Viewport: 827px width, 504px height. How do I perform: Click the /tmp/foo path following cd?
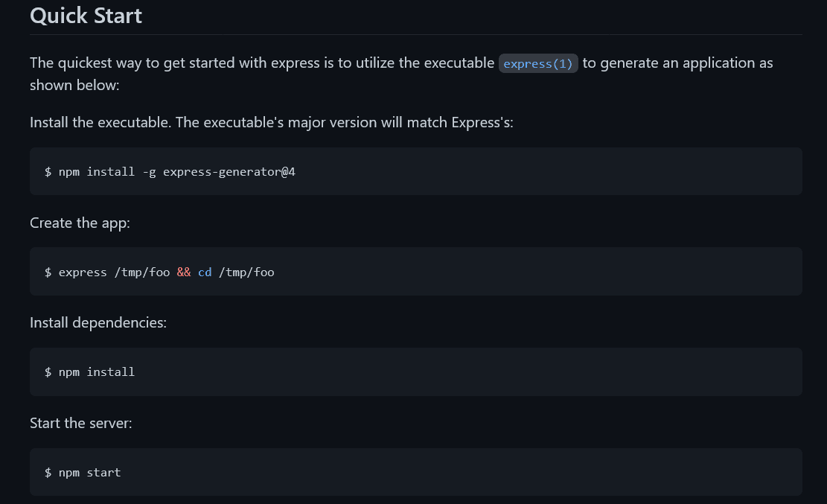click(246, 272)
